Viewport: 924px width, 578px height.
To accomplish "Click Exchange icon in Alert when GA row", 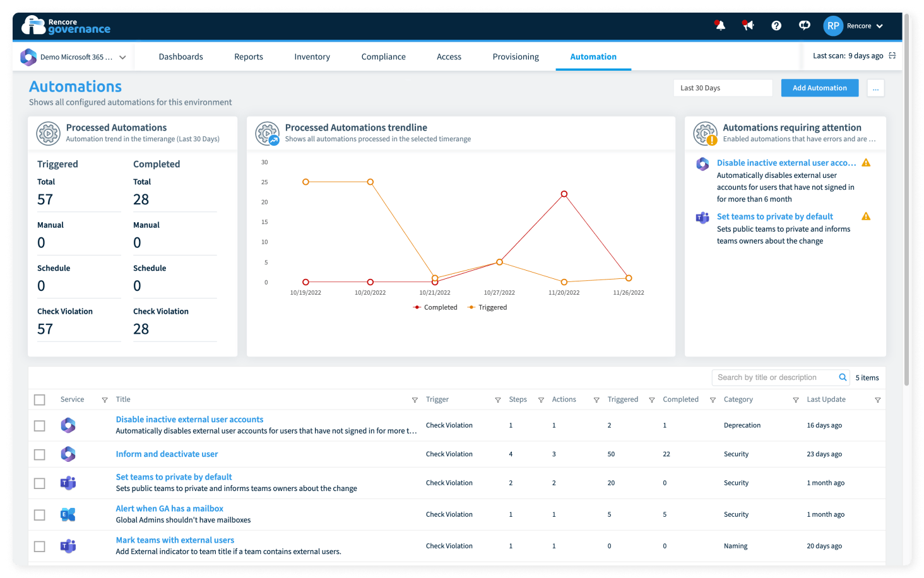I will coord(68,515).
